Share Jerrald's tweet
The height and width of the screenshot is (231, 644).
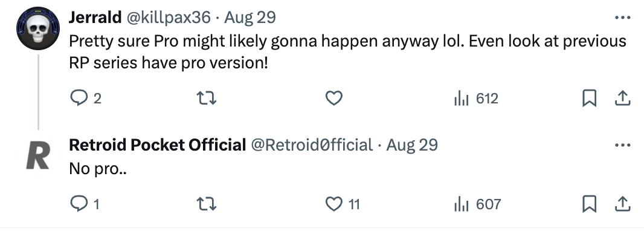622,99
